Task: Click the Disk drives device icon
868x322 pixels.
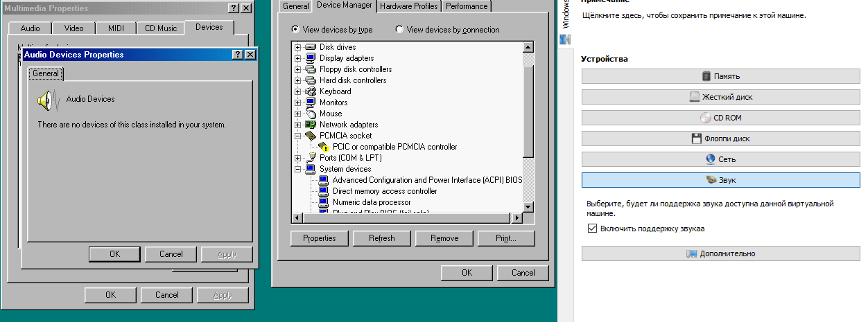Action: tap(311, 47)
